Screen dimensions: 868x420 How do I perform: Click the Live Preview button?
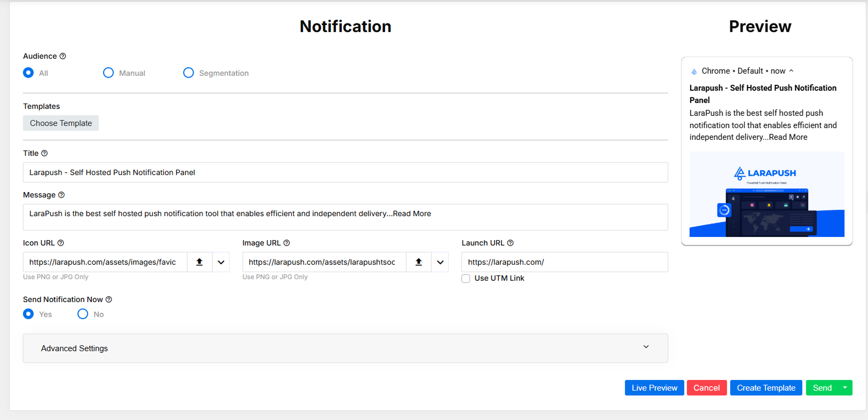[x=654, y=388]
